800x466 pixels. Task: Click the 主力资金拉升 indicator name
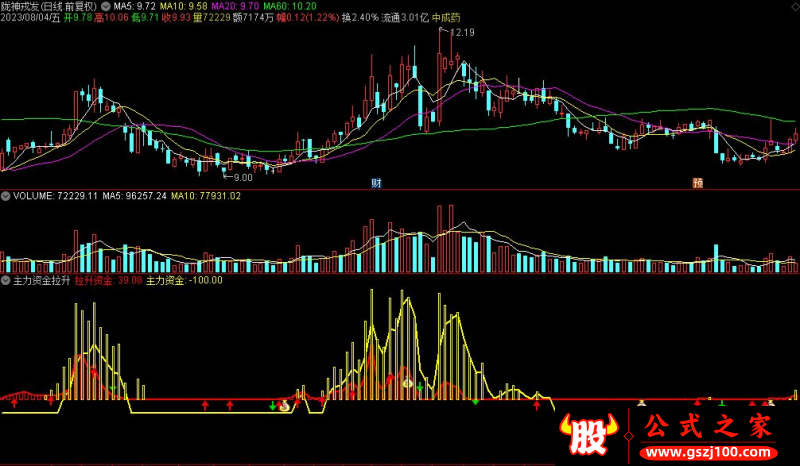click(41, 280)
